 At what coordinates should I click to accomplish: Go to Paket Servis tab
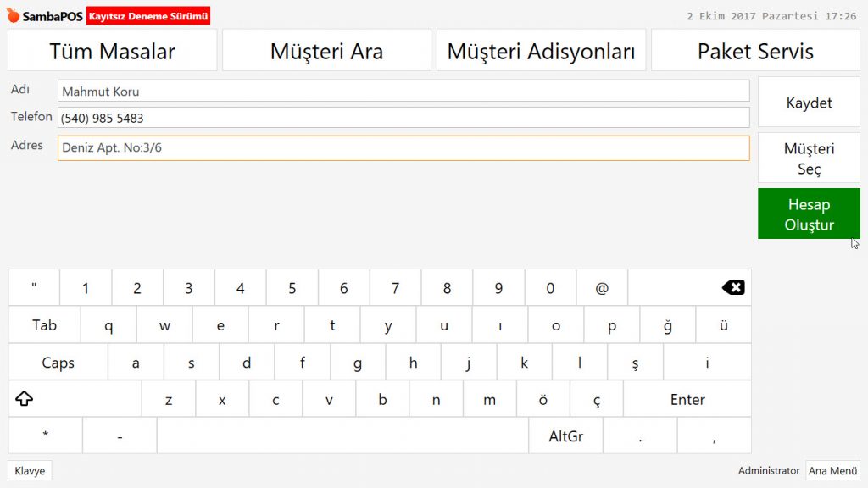[x=755, y=51]
